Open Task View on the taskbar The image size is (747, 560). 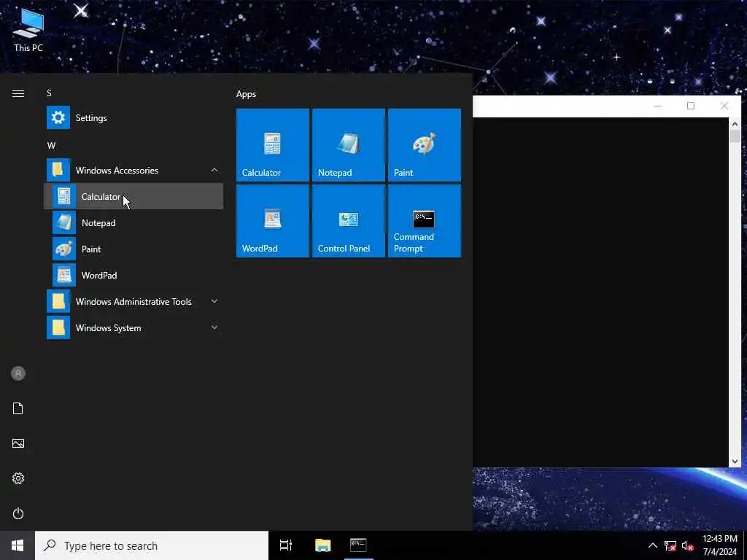tap(286, 545)
